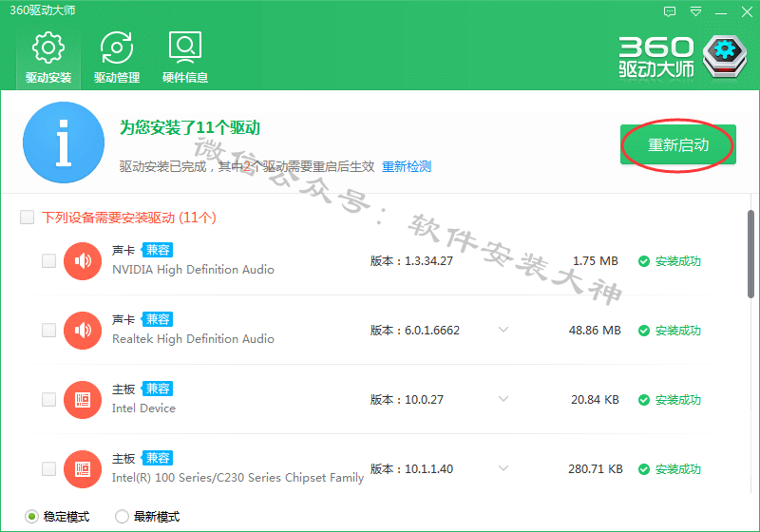Viewport: 760px width, 532px height.
Task: Click the 安装成功 status icon for Intel Device
Action: click(x=644, y=400)
